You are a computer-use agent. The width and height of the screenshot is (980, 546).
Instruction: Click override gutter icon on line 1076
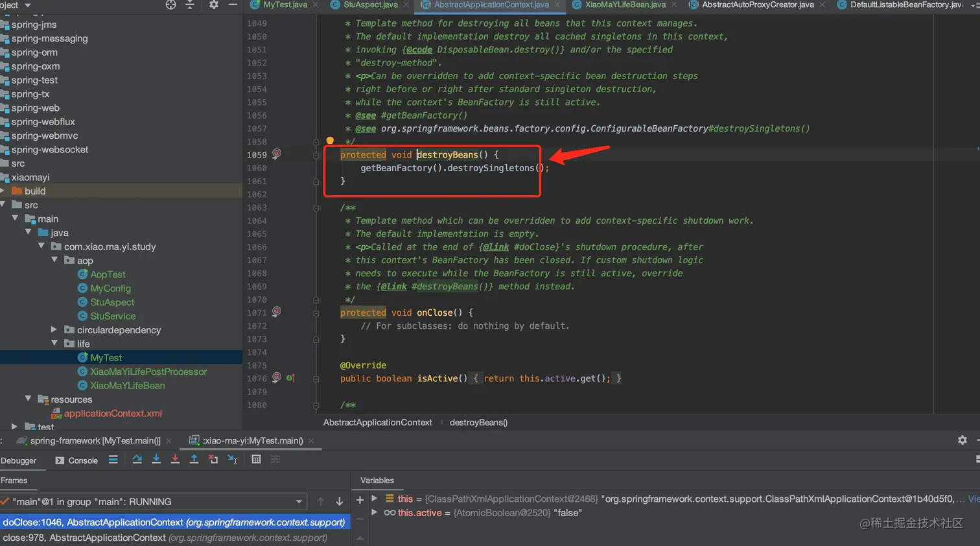[290, 378]
